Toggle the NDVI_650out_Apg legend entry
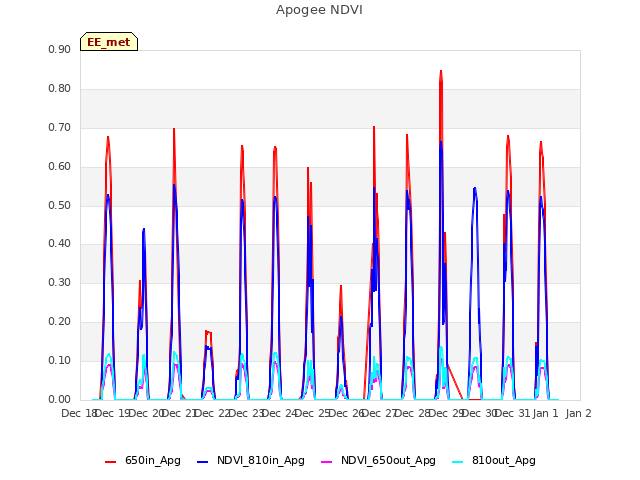 (378, 461)
